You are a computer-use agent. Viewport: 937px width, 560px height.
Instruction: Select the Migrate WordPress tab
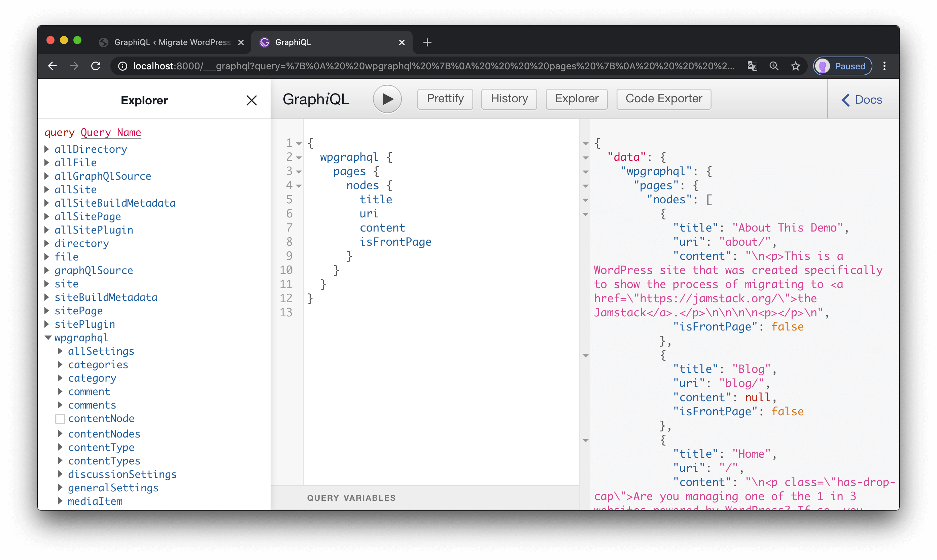[173, 41]
